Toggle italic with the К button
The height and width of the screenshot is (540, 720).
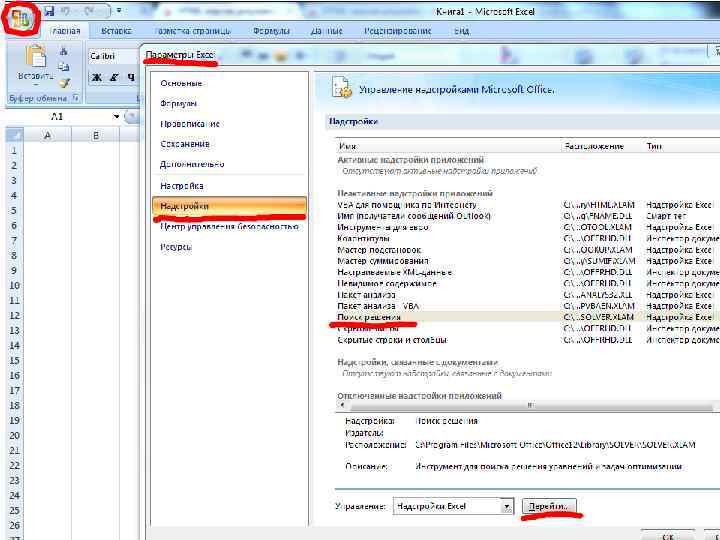(x=114, y=77)
